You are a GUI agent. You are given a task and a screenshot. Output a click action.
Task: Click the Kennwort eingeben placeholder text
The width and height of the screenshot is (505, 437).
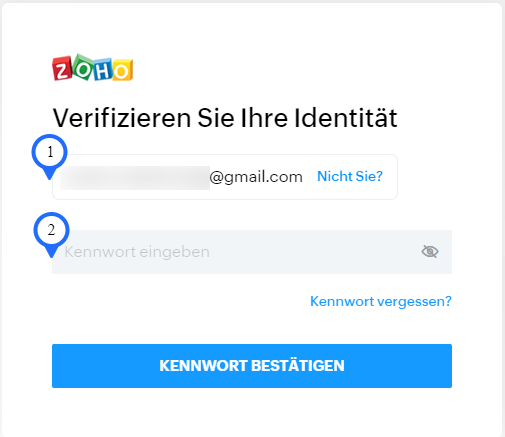click(137, 252)
